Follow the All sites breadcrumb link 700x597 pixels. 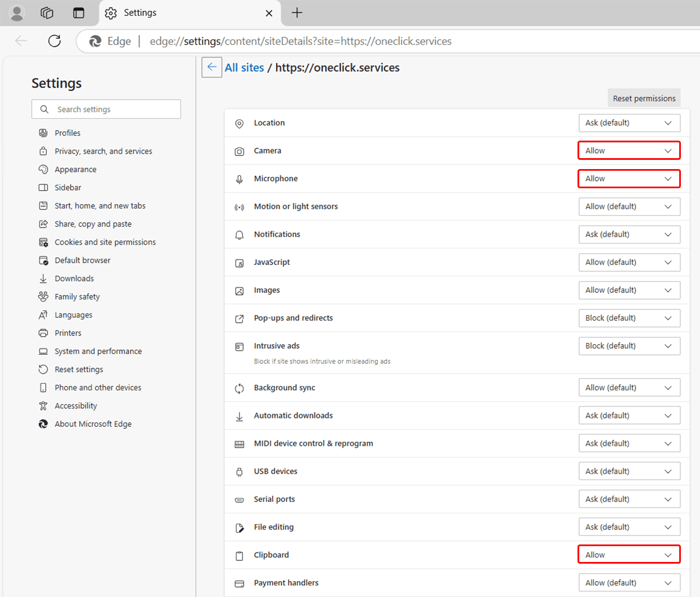click(244, 67)
